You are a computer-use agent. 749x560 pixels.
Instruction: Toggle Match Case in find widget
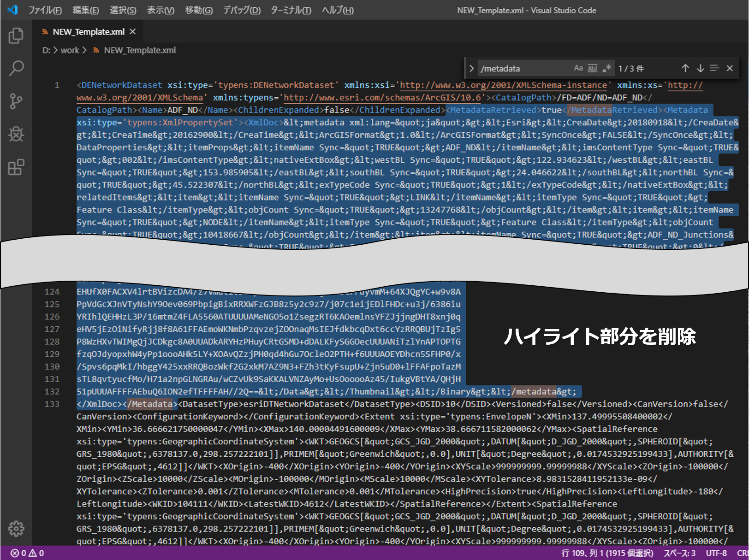pos(578,68)
